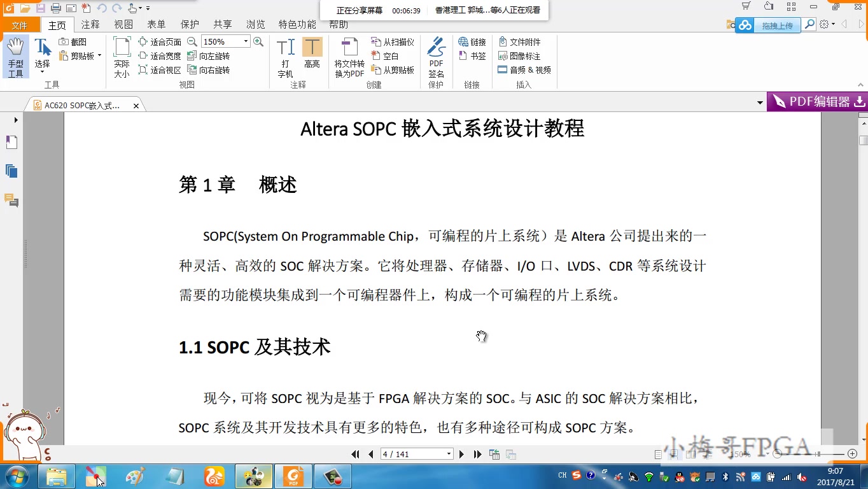Open the 150% zoom level combo box
Screen dimensions: 868x489
pos(225,41)
